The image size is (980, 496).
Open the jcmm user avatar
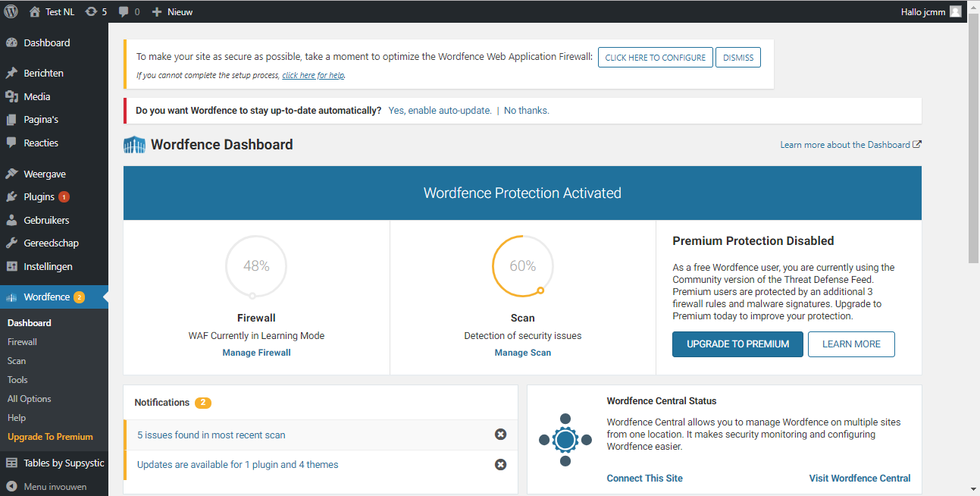(x=955, y=11)
